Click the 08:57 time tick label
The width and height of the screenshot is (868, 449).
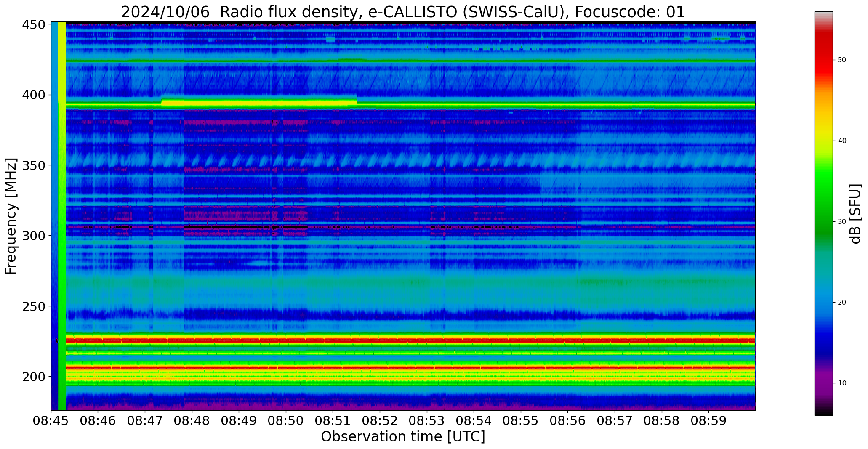point(615,421)
